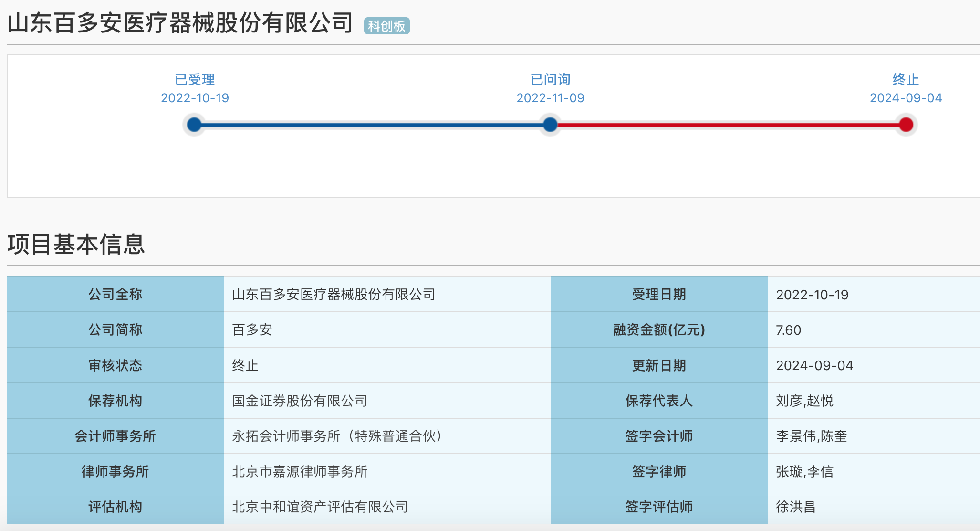This screenshot has width=980, height=531.
Task: Click the 保荐代表人 value 刘彦,赵悦
Action: click(x=804, y=401)
